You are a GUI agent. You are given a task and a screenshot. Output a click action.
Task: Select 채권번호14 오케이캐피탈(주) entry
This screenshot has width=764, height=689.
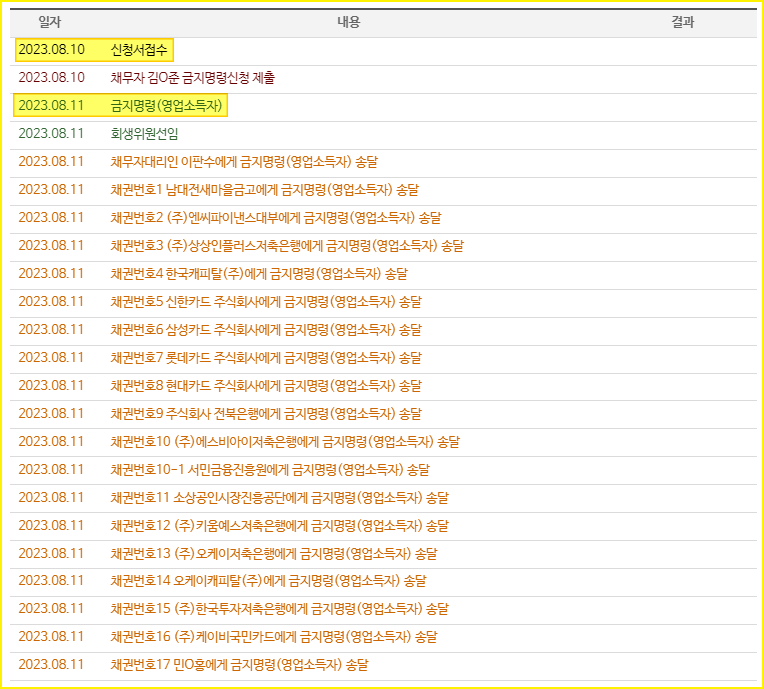(x=268, y=581)
